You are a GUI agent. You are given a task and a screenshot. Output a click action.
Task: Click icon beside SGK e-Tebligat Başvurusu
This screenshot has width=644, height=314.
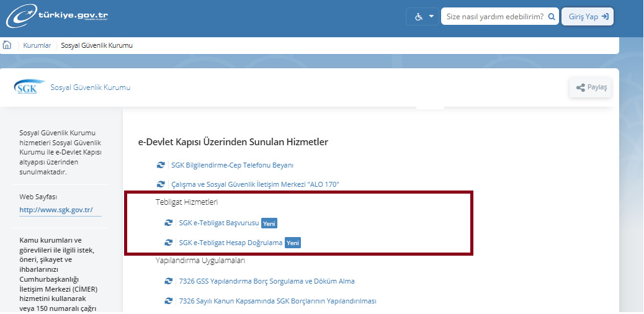[168, 223]
